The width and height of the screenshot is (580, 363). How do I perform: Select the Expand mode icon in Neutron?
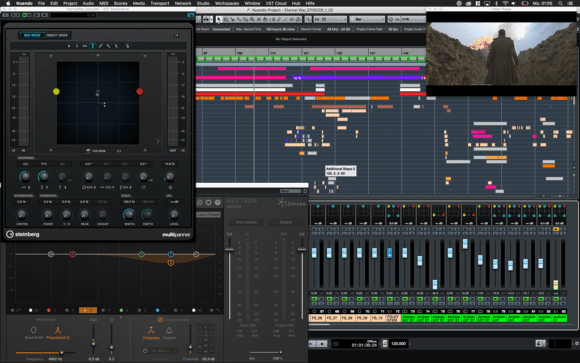coord(169,330)
